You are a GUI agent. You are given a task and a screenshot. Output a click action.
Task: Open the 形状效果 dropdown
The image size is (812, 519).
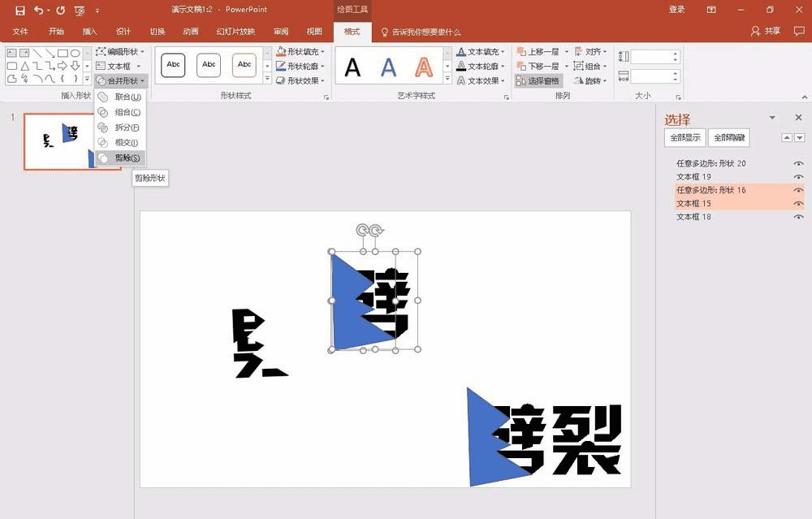(300, 80)
